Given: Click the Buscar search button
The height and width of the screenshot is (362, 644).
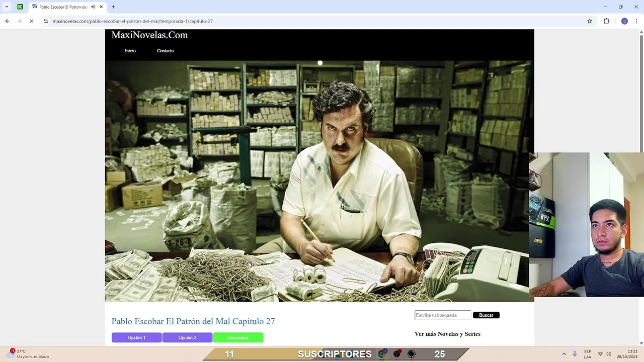Looking at the screenshot, I should tap(486, 315).
